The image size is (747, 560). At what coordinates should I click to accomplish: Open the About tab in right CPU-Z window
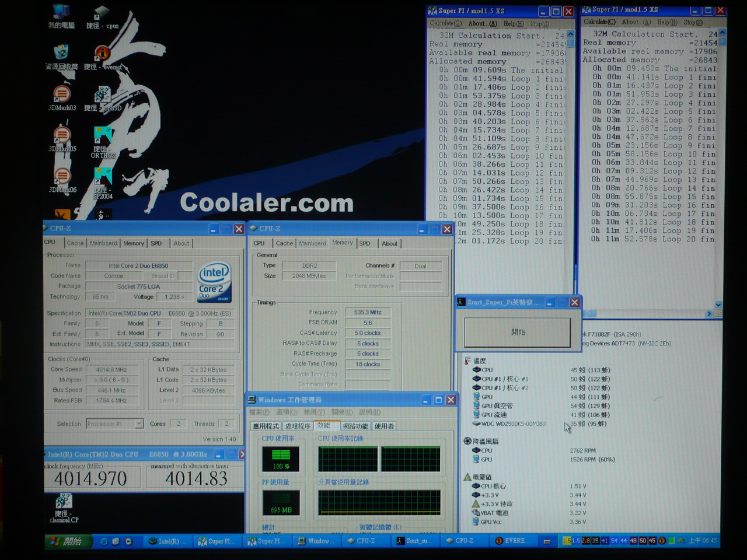point(390,243)
